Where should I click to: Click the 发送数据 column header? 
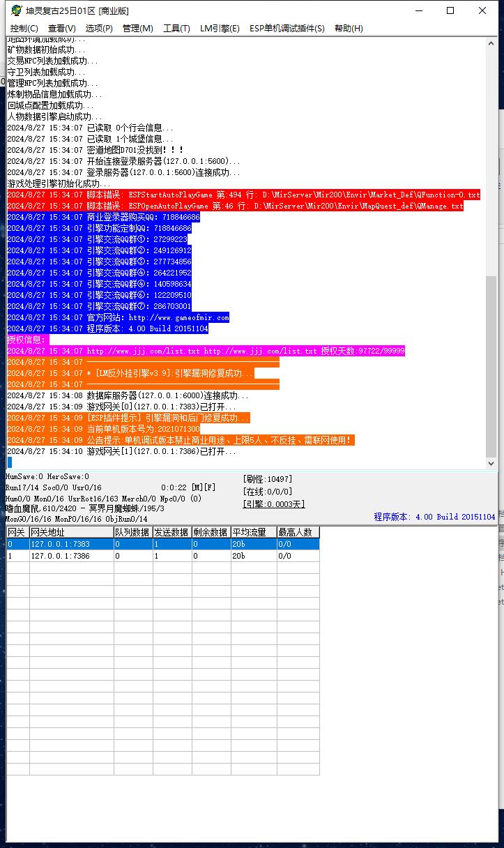point(172,532)
